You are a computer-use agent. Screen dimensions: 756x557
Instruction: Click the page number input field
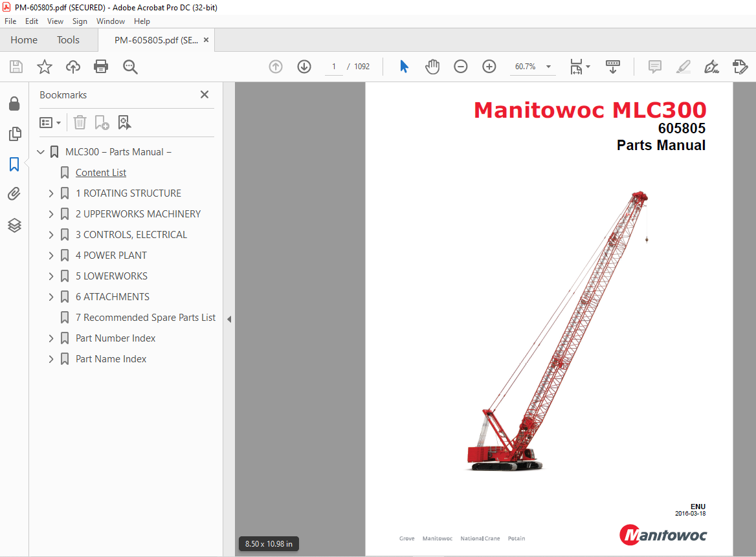333,67
